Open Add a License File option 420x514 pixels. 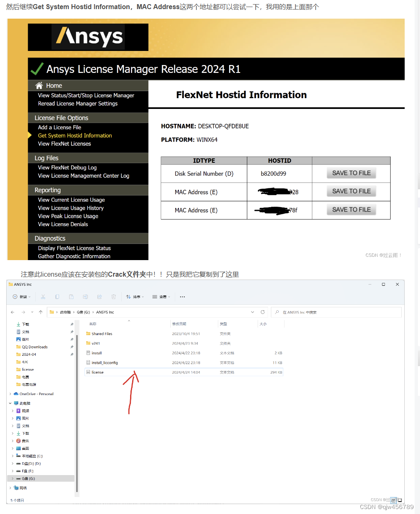pyautogui.click(x=60, y=127)
